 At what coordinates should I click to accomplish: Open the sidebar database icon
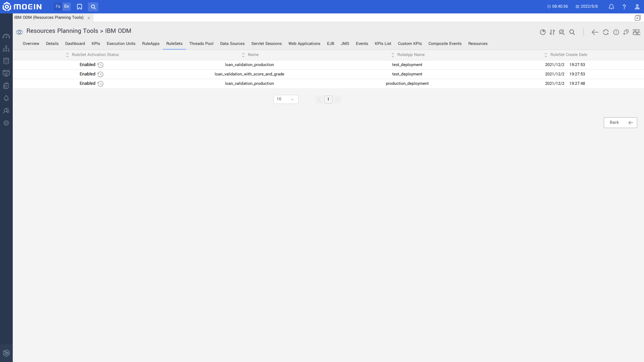[6, 61]
